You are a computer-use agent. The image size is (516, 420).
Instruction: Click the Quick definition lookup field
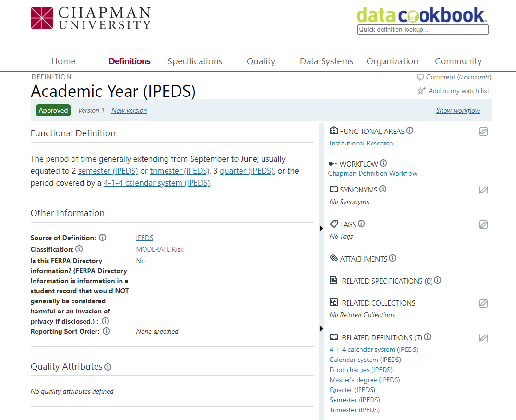pos(422,30)
